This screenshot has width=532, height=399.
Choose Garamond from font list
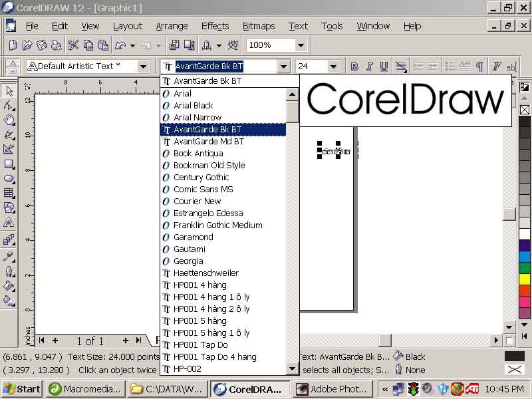point(223,237)
